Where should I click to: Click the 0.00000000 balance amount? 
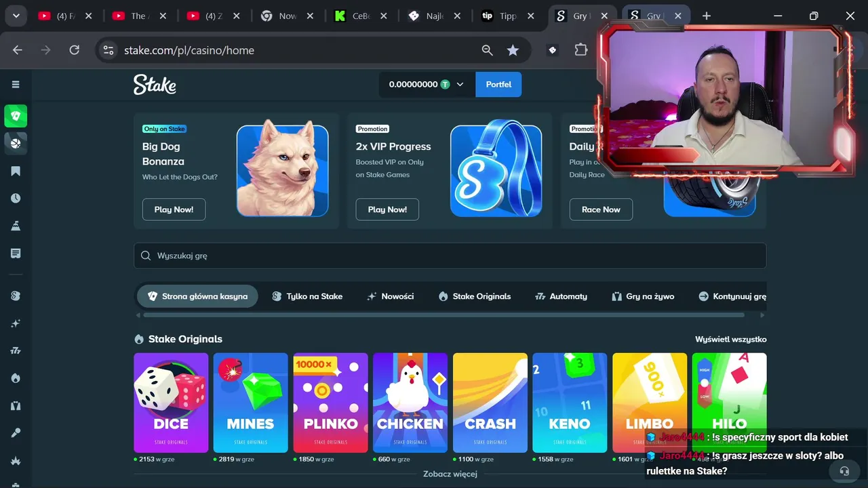pos(413,84)
